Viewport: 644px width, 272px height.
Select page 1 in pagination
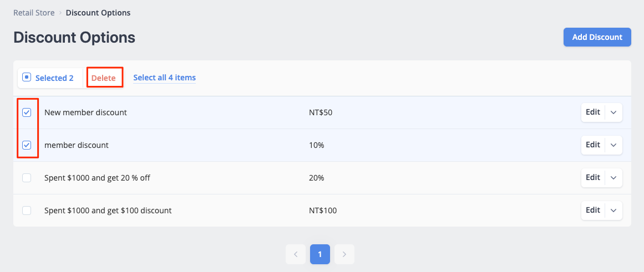click(320, 254)
